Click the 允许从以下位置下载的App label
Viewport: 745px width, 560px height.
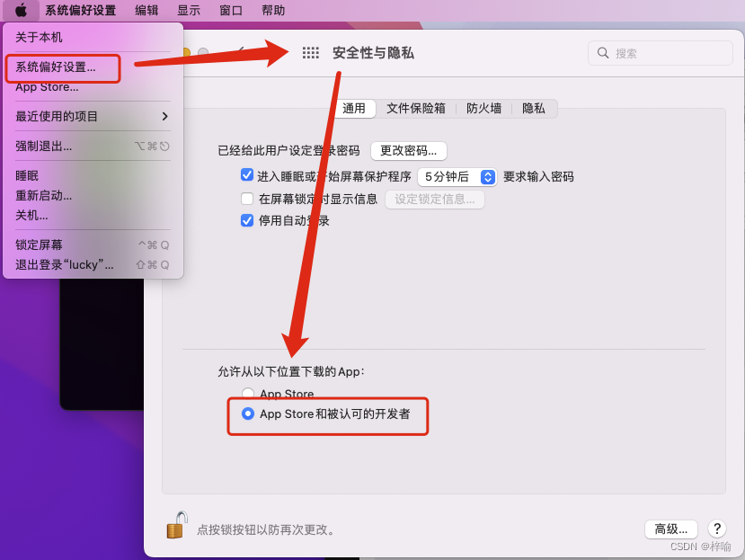[291, 371]
